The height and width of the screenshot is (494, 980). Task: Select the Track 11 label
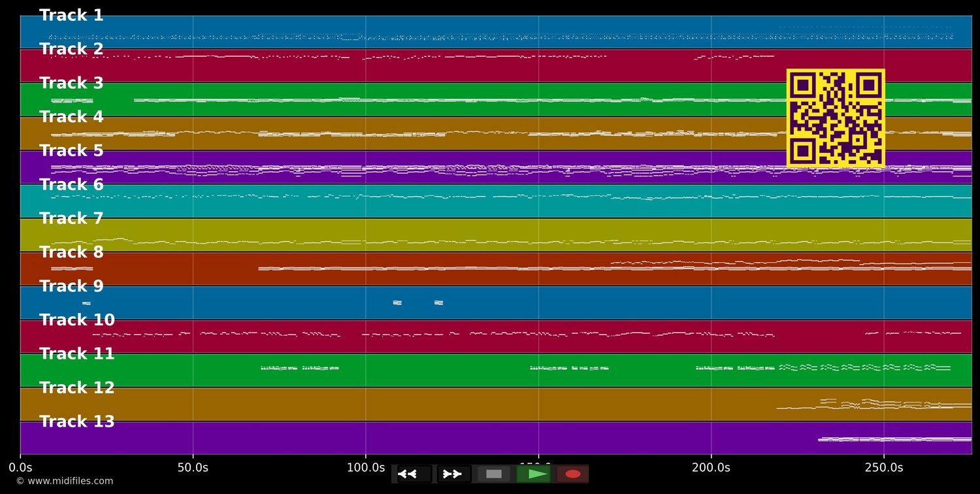tap(77, 354)
